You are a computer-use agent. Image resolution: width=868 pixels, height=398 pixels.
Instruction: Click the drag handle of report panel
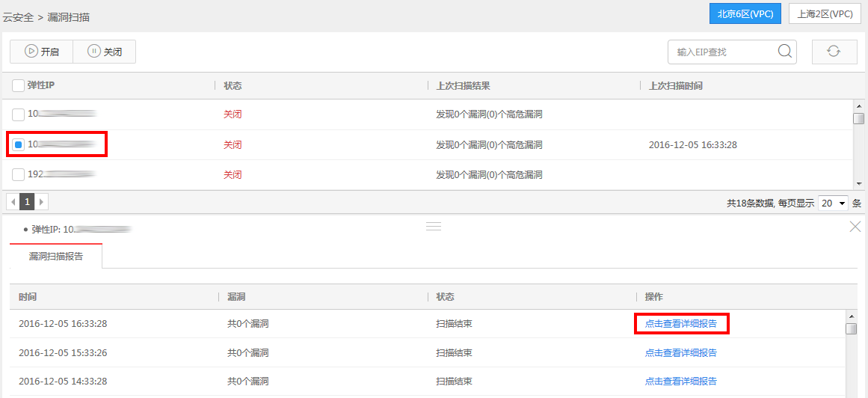coord(434,226)
